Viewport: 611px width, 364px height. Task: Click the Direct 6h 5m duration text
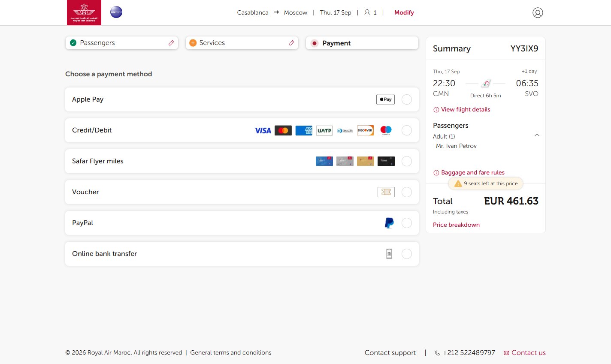(486, 96)
